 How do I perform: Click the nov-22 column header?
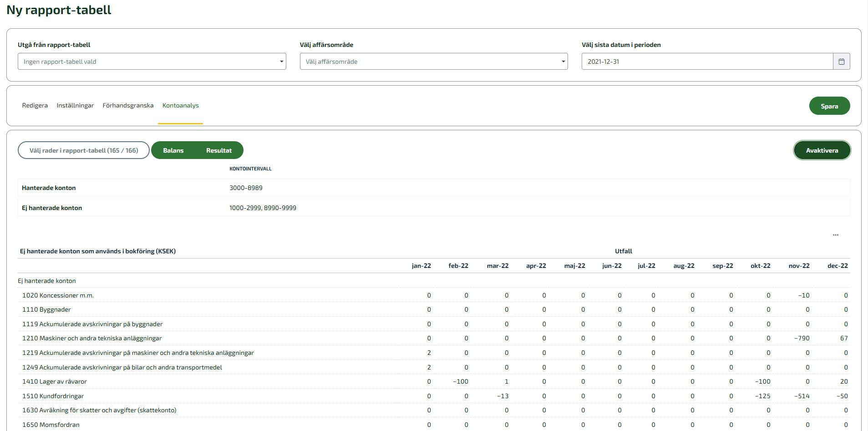point(799,266)
